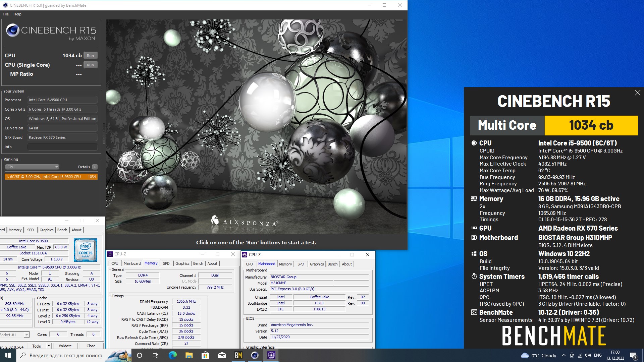Close the middle CPU-Z Memory window
644x362 pixels.
[233, 254]
